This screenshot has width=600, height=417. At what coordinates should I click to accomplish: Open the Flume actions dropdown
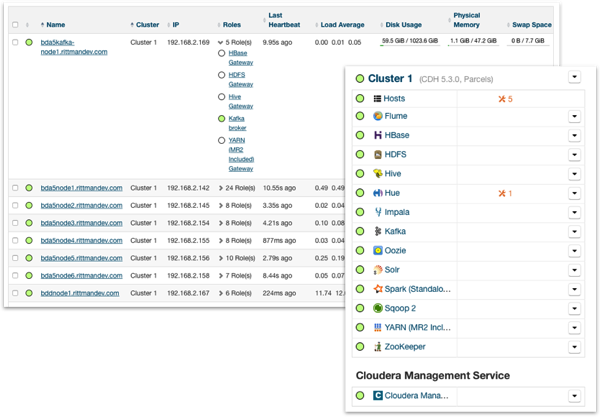tap(574, 116)
